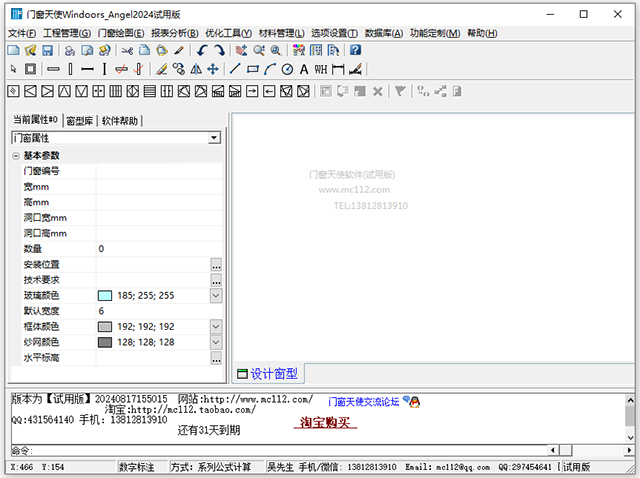Open the 工程管理(G) menu
Image resolution: width=640 pixels, height=478 pixels.
point(67,33)
